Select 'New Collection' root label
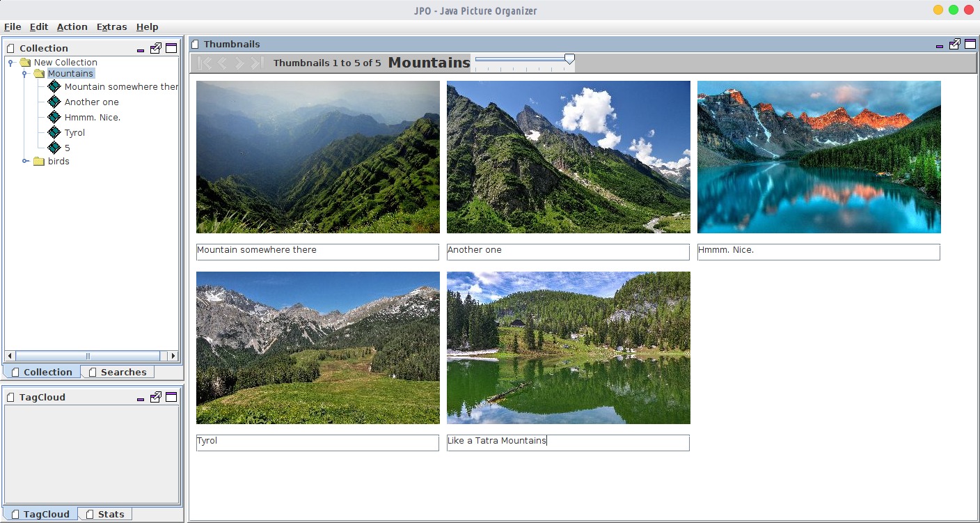This screenshot has height=523, width=980. click(65, 62)
